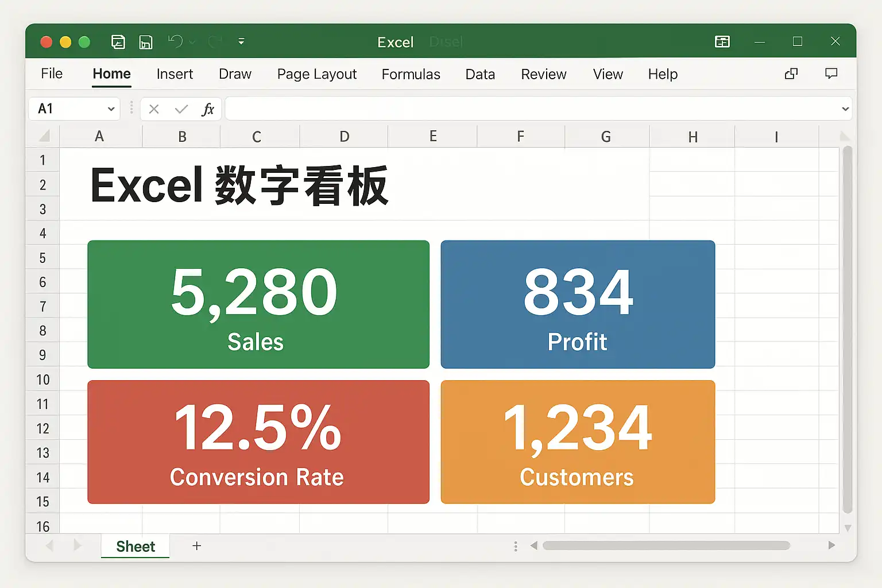
Task: Select all cells with corner triangle
Action: click(x=44, y=136)
